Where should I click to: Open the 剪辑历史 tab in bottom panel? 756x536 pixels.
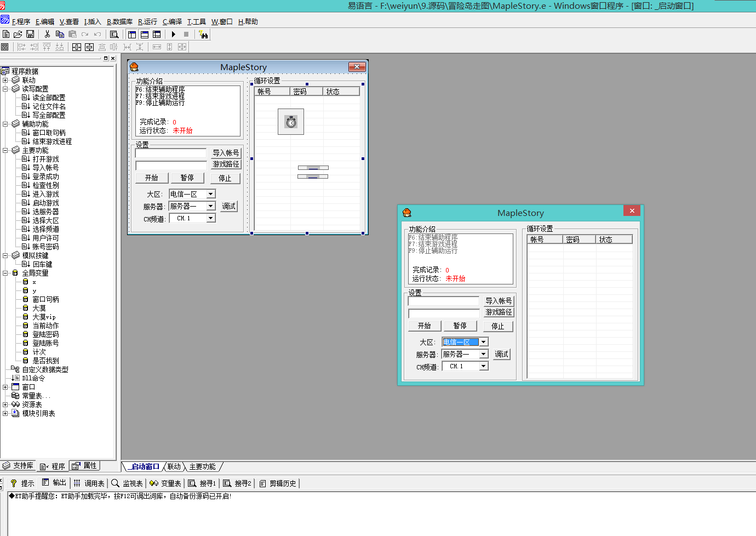(x=278, y=483)
